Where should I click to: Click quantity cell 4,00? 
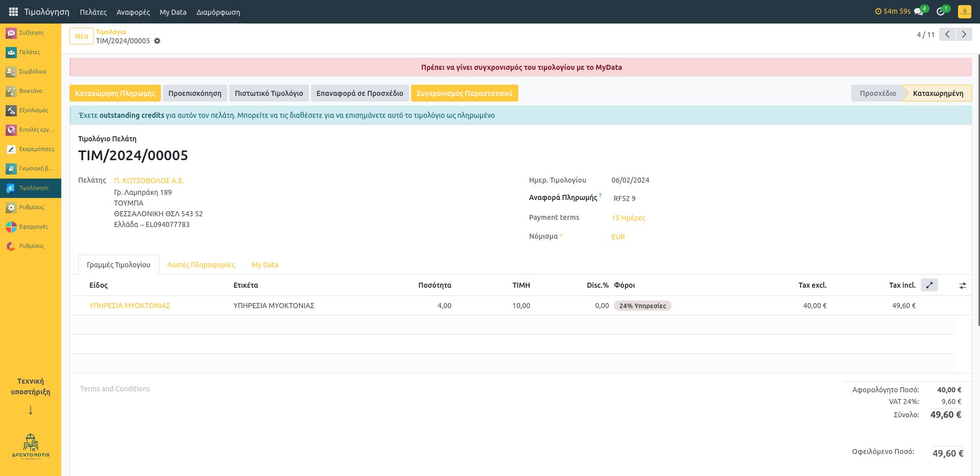pos(444,306)
